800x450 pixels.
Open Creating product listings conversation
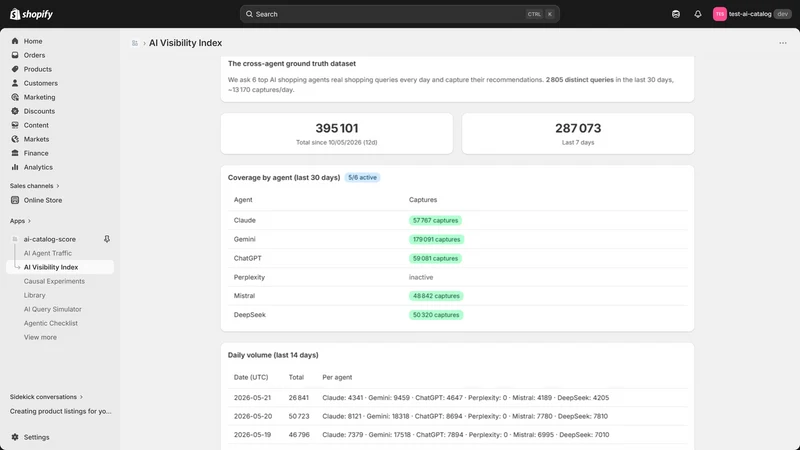(60, 411)
